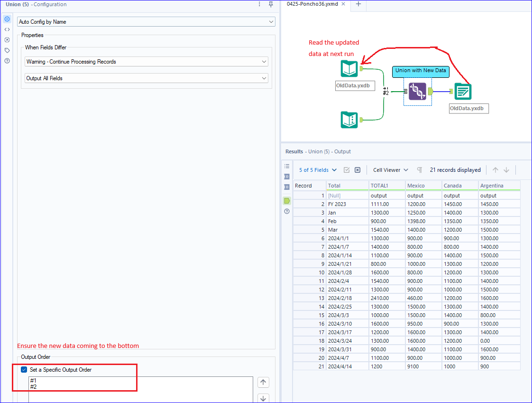The image size is (532, 403).
Task: Click the move up arrow button for output order
Action: point(263,382)
